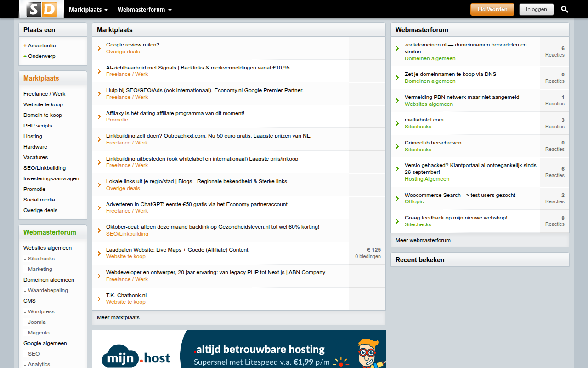Open Meer marktplaats link

pos(118,317)
